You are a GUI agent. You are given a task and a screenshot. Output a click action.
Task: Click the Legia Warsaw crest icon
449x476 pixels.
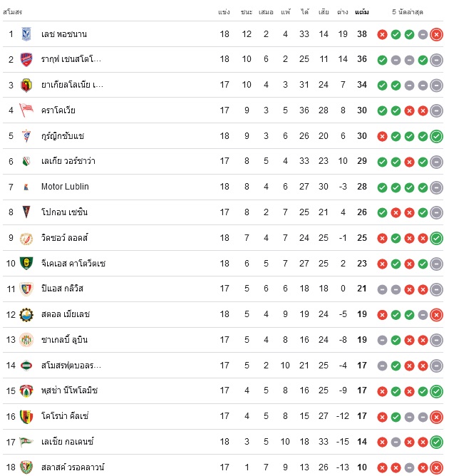pyautogui.click(x=26, y=161)
